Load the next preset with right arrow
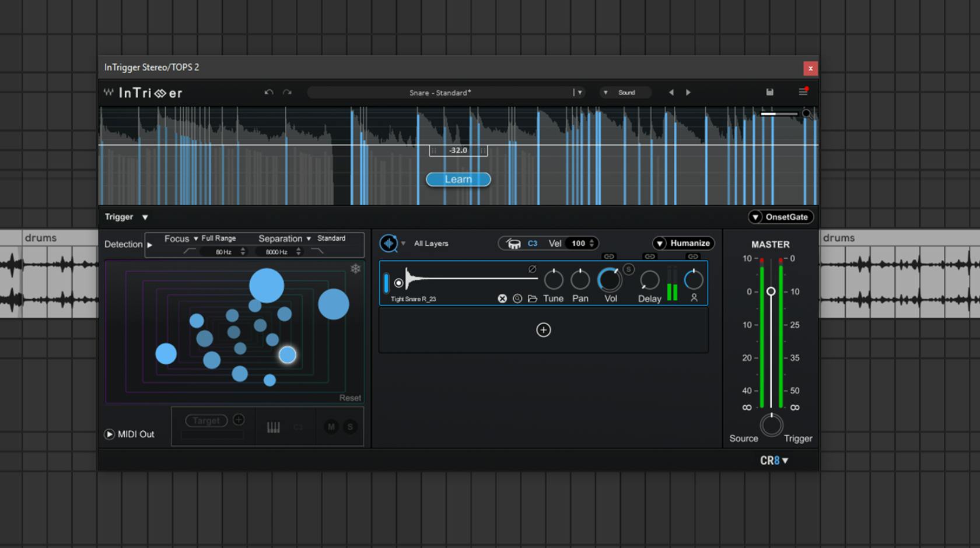 click(688, 92)
